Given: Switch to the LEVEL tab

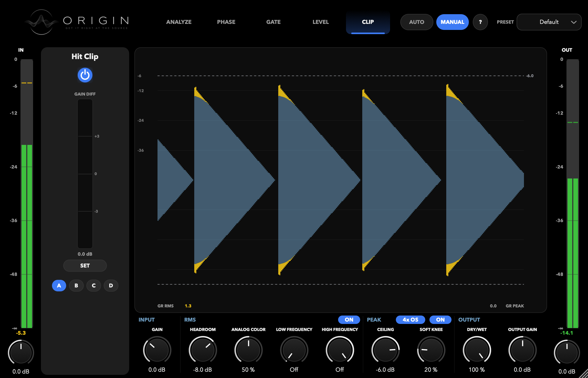Looking at the screenshot, I should tap(321, 22).
